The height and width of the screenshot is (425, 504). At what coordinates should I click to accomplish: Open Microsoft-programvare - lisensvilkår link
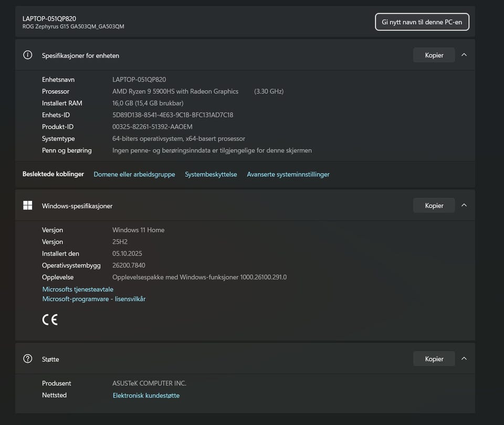click(94, 299)
